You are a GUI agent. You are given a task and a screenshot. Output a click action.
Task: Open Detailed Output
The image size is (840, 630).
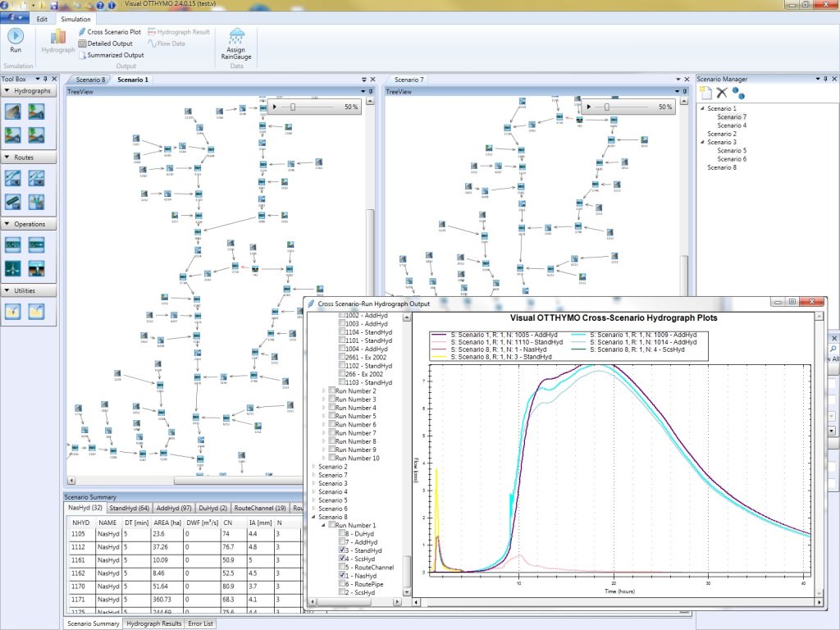(x=106, y=43)
